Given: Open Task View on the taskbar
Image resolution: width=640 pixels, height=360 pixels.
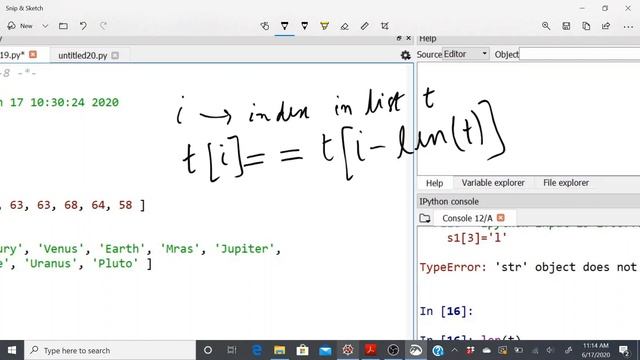Looking at the screenshot, I should (x=231, y=350).
